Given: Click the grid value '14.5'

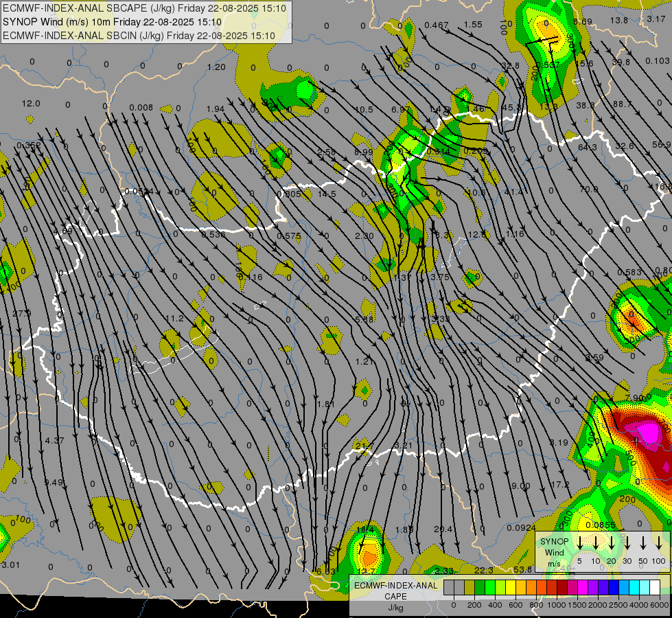Looking at the screenshot, I should [327, 194].
